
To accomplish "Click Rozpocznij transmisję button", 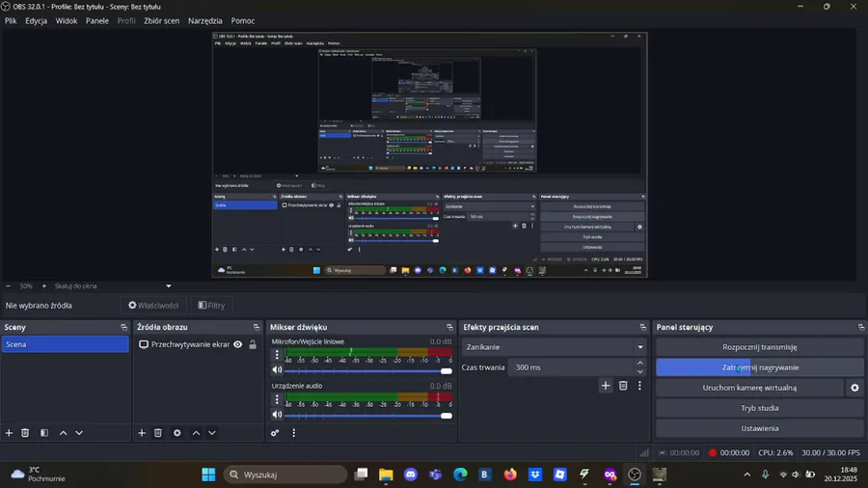I will point(760,347).
